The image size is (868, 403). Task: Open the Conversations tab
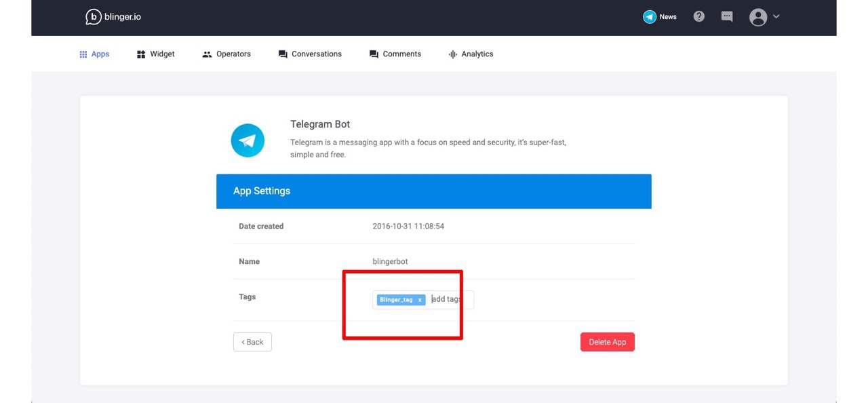tap(310, 54)
